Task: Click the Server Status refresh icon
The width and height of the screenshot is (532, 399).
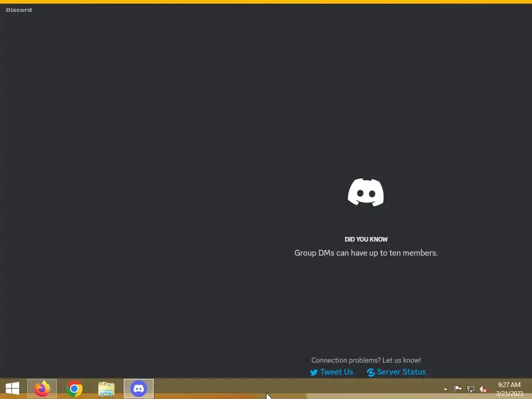Action: 370,373
